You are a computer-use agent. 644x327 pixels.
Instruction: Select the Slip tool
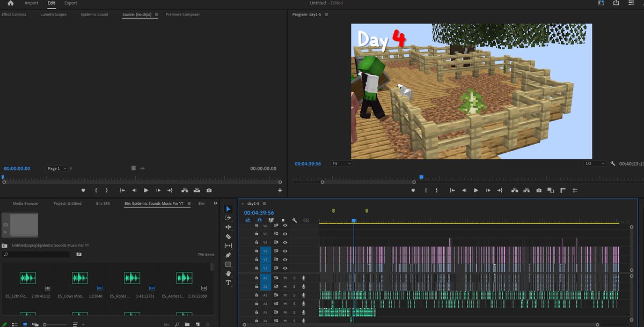pos(228,246)
